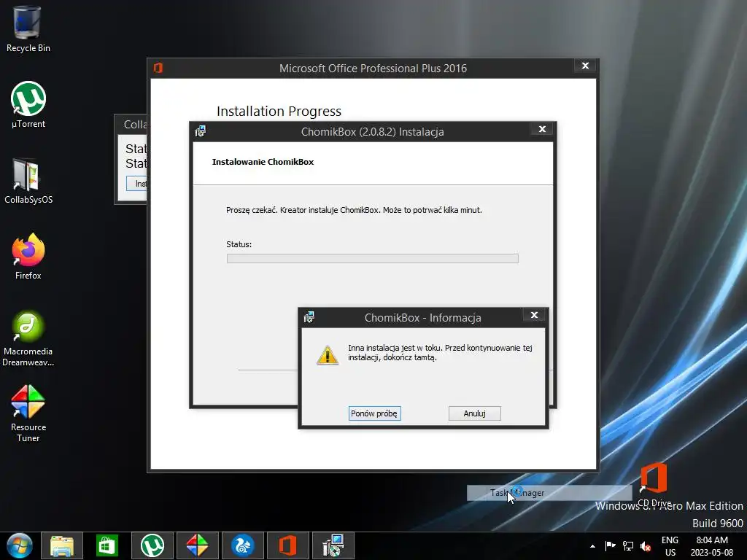Select the Macromedia Dreamweaver desktop shortcut
The width and height of the screenshot is (747, 560).
coord(28,338)
